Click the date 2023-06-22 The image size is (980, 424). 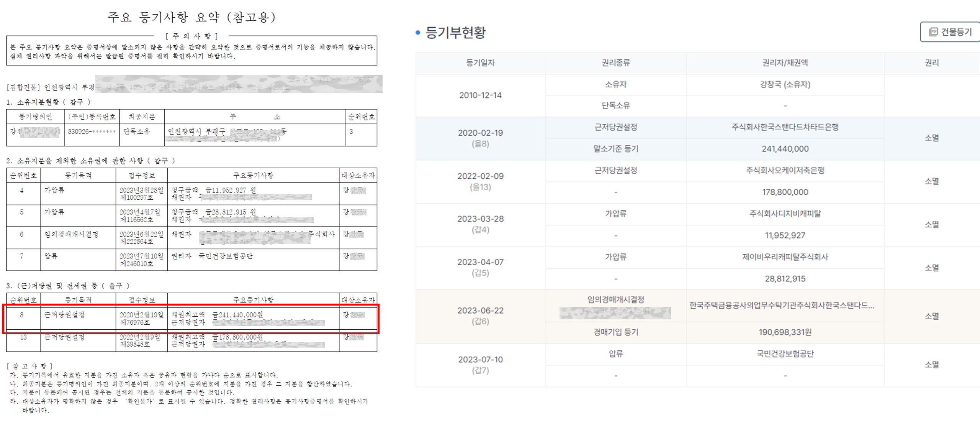click(x=480, y=311)
